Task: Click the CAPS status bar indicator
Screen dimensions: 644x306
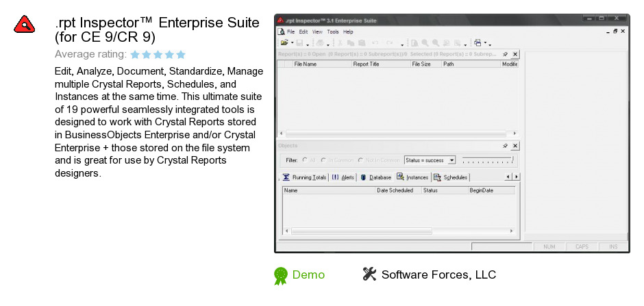Action: click(x=582, y=246)
